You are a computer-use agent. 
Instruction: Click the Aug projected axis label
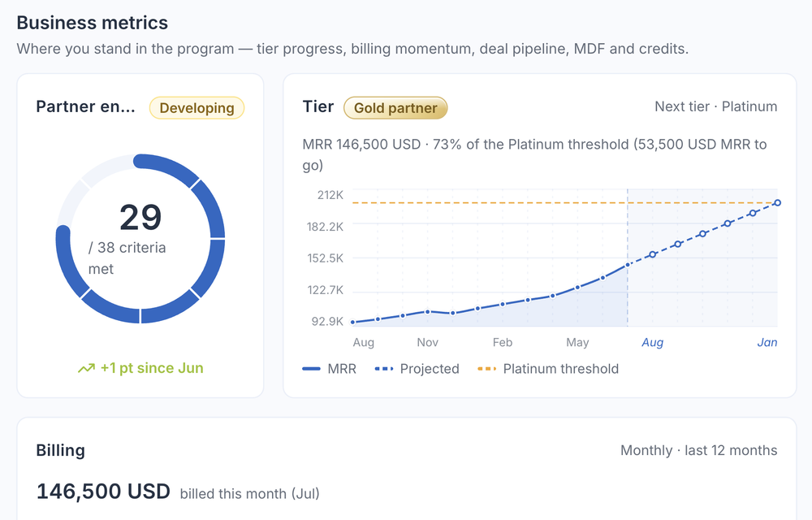[653, 342]
